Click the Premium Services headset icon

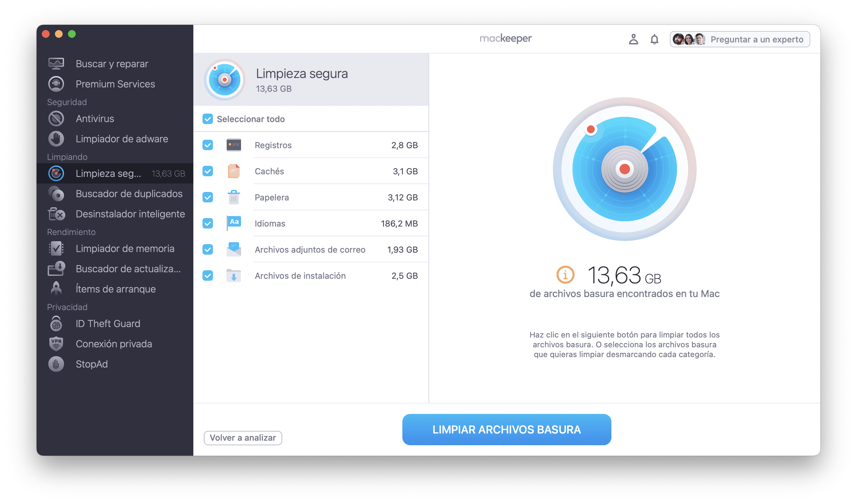tap(56, 84)
